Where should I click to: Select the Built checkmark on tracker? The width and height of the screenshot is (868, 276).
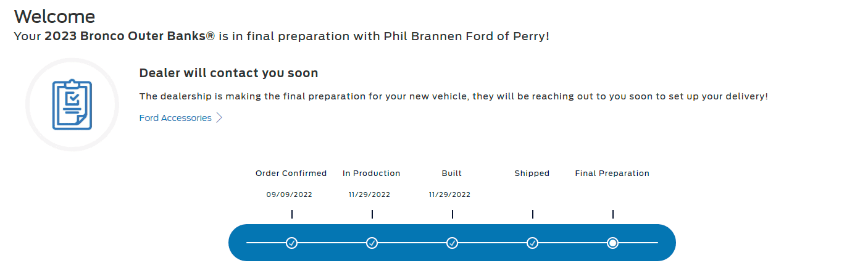[x=453, y=243]
